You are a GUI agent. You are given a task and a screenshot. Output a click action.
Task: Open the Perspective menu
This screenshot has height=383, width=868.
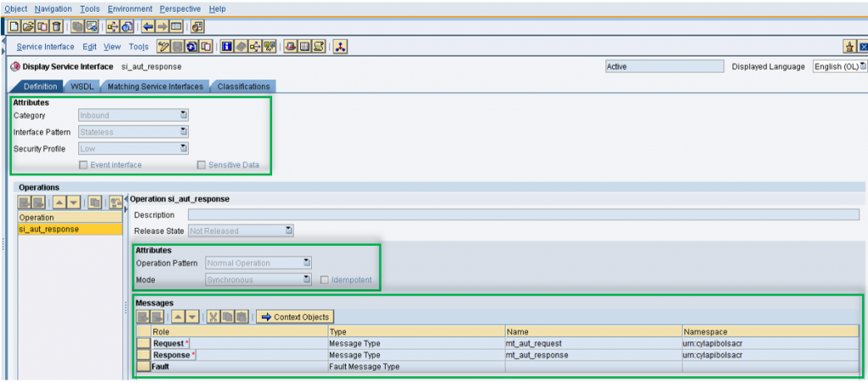181,8
